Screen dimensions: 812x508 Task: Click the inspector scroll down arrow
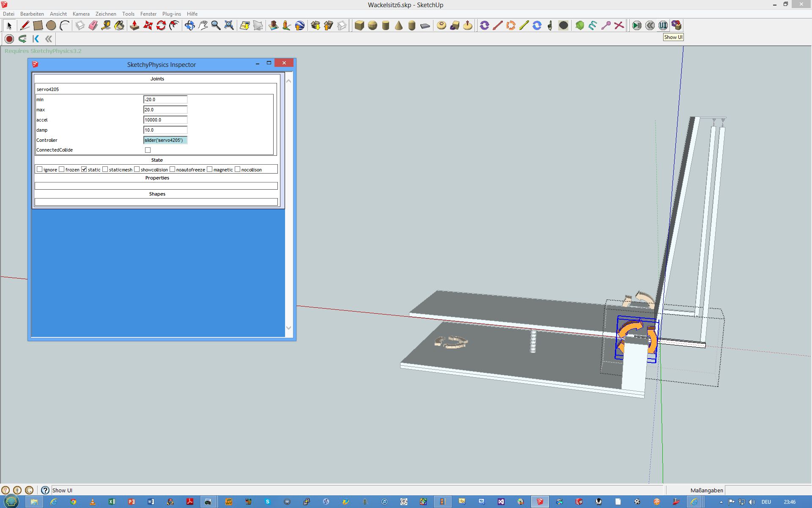pyautogui.click(x=289, y=328)
